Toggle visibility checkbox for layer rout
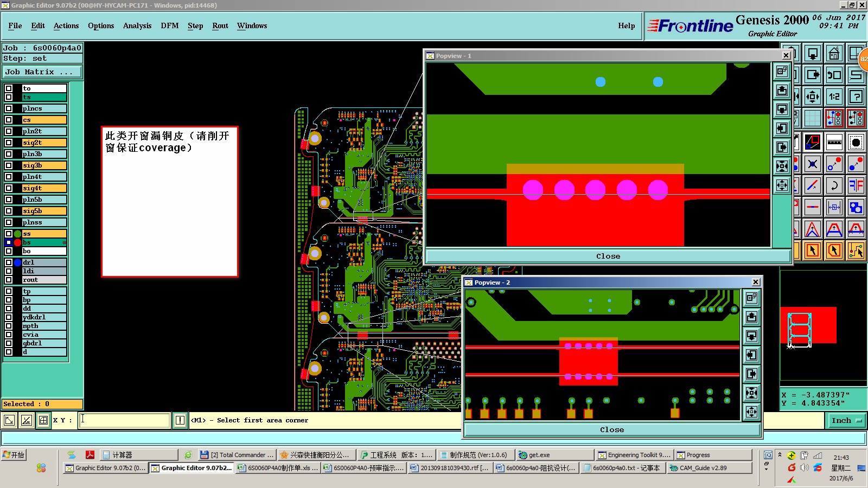 (9, 280)
